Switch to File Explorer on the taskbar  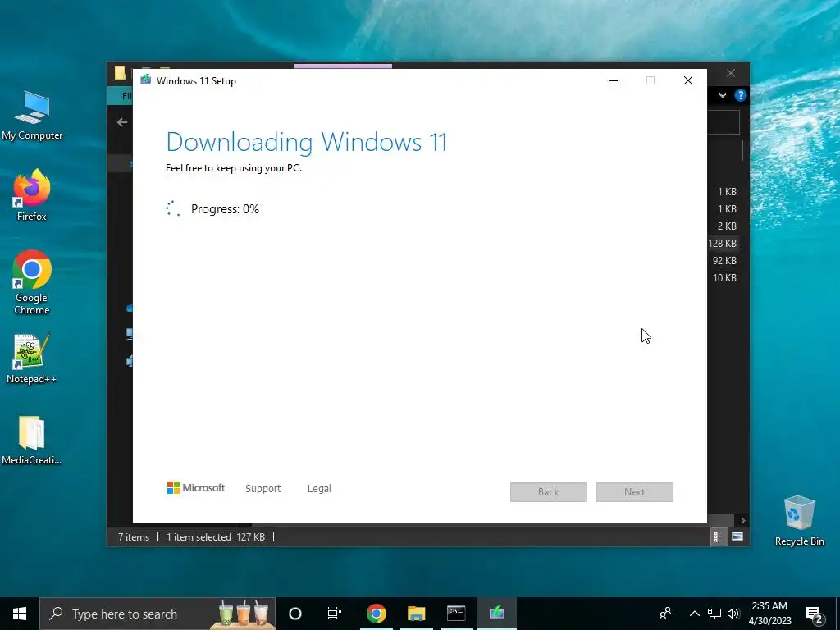tap(416, 614)
